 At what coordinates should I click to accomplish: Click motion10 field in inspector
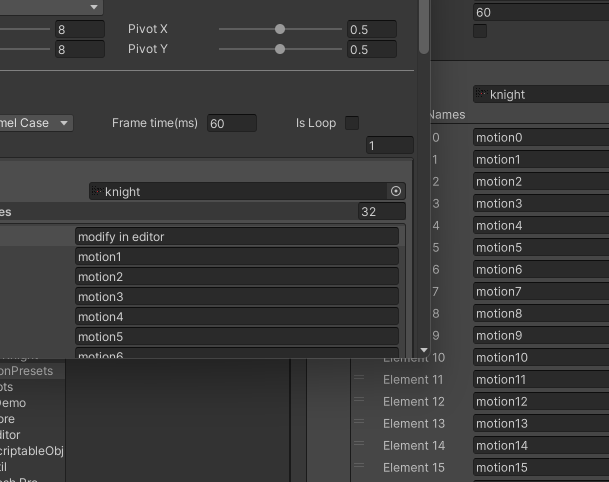[x=541, y=357]
